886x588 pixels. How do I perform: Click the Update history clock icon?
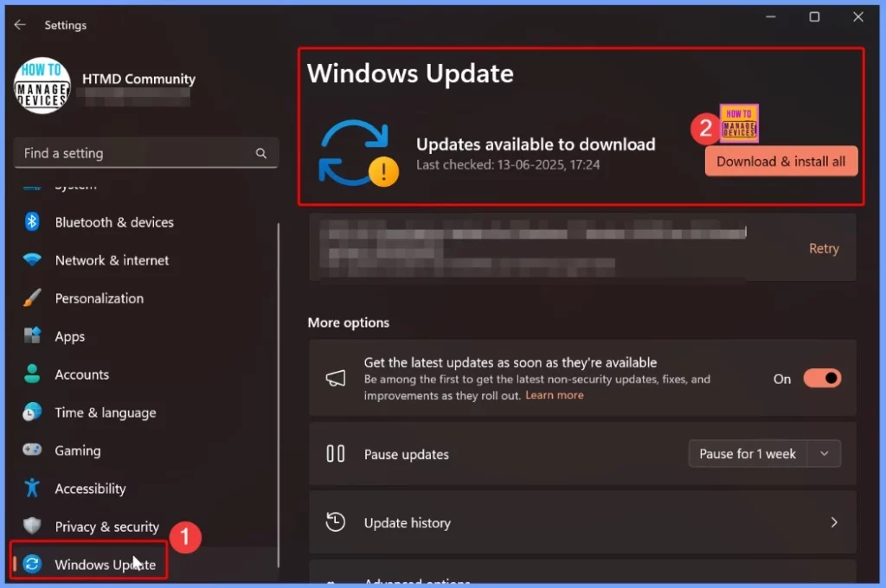pyautogui.click(x=336, y=522)
